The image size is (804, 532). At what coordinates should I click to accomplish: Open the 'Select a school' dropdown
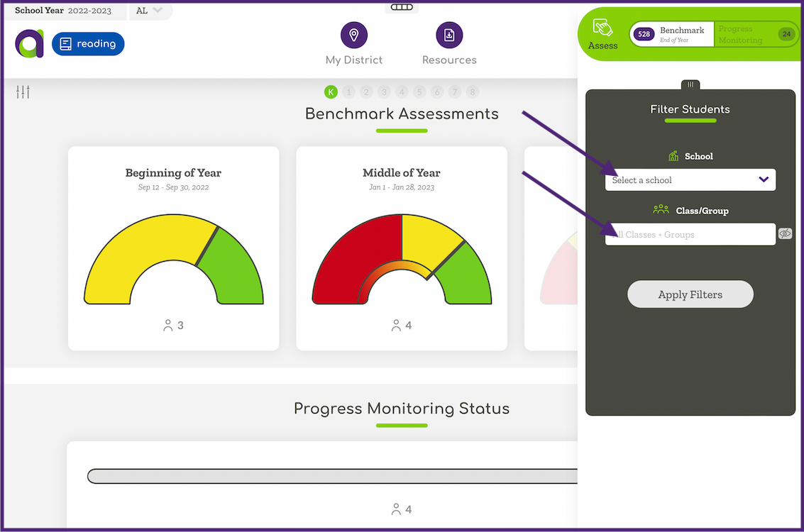pos(690,179)
